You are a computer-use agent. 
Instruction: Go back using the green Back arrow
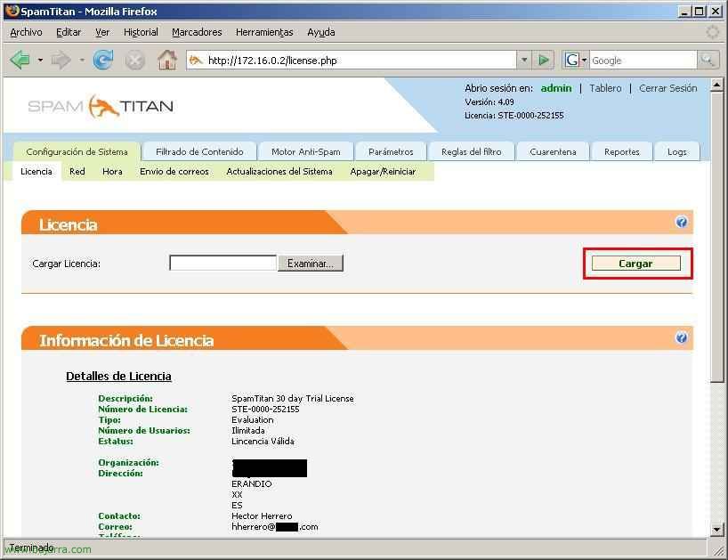(x=20, y=60)
